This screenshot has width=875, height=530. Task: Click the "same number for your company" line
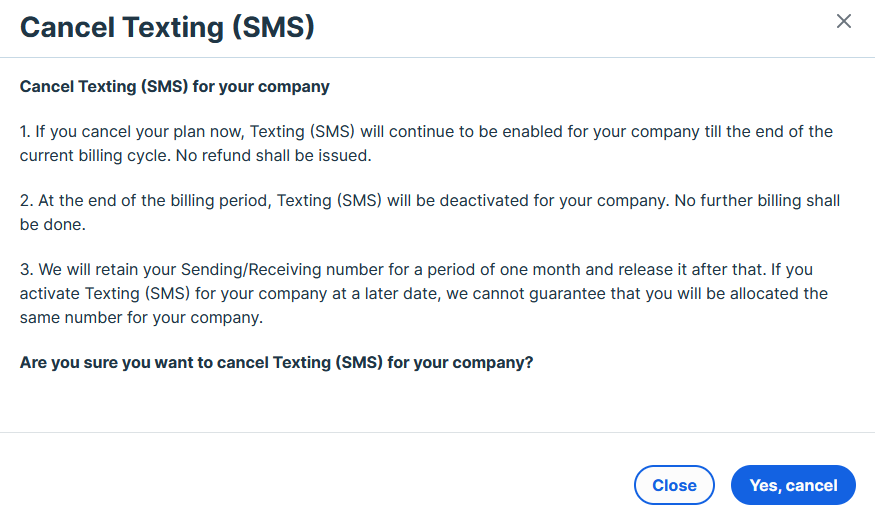point(127,318)
